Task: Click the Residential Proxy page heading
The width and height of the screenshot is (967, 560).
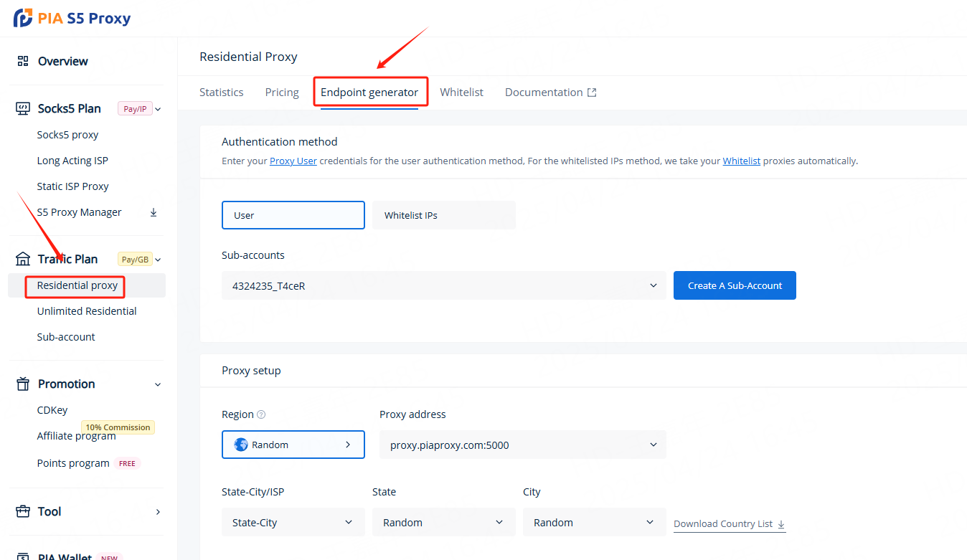Action: click(x=248, y=57)
